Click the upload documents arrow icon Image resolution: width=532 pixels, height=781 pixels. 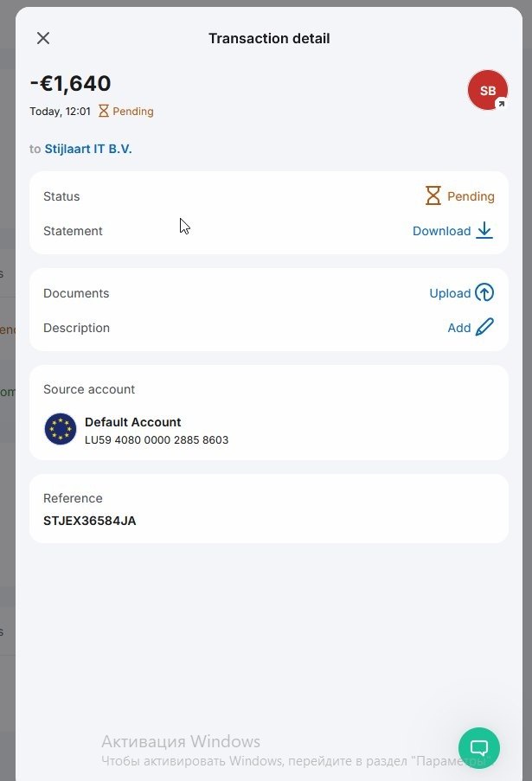(x=484, y=293)
